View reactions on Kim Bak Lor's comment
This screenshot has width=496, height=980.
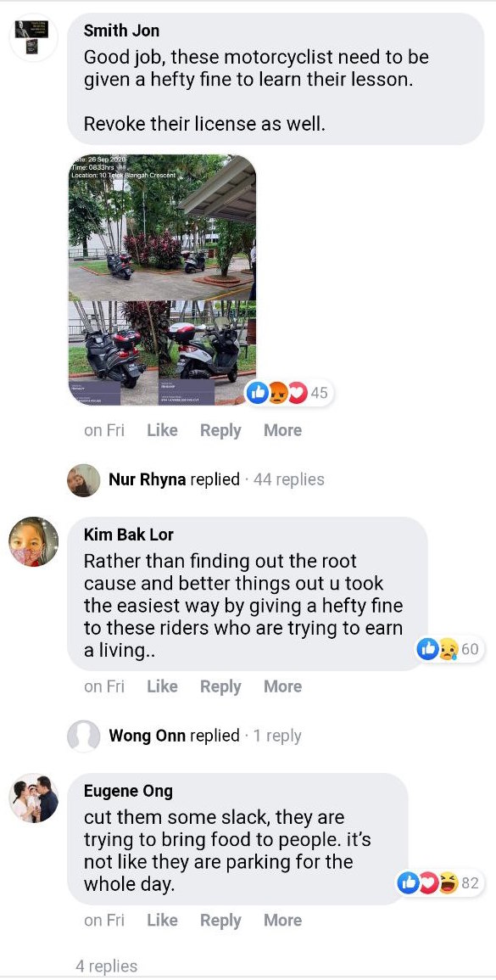pos(449,649)
